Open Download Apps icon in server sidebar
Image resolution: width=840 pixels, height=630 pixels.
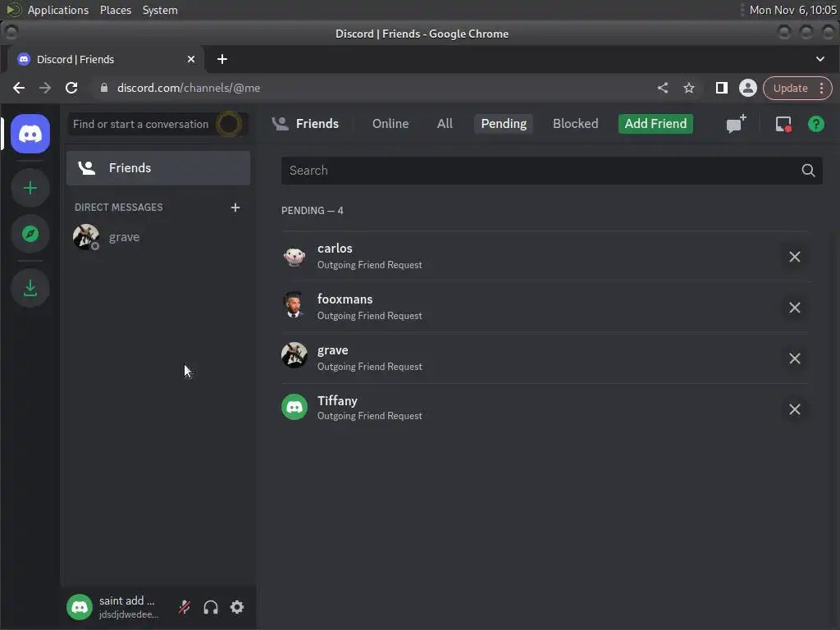tap(30, 288)
